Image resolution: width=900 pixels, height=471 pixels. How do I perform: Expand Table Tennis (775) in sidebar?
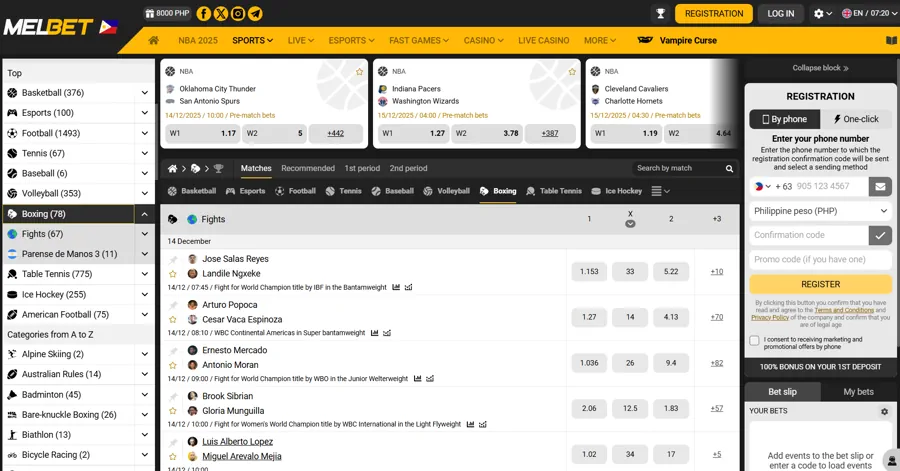(144, 274)
